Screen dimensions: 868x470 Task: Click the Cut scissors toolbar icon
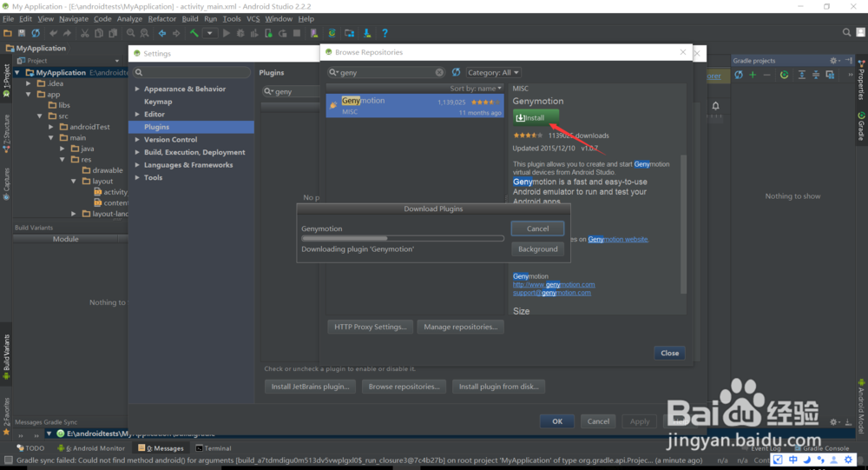(85, 33)
